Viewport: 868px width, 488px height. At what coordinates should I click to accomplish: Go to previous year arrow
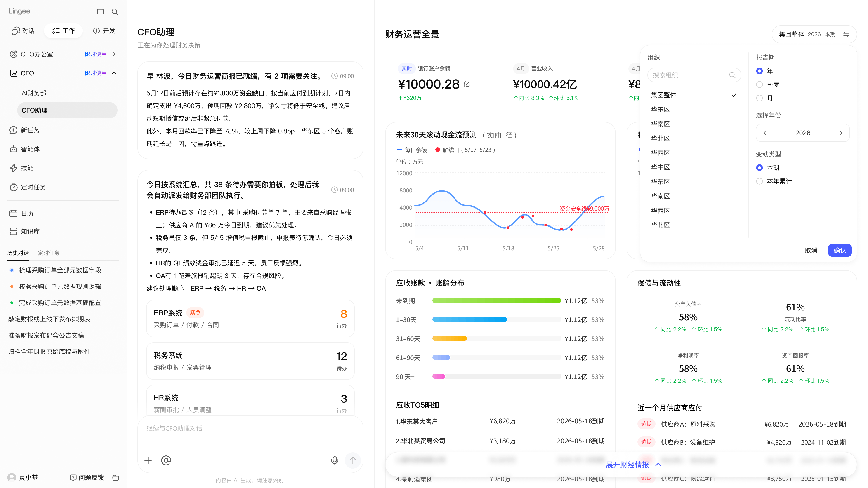point(765,133)
